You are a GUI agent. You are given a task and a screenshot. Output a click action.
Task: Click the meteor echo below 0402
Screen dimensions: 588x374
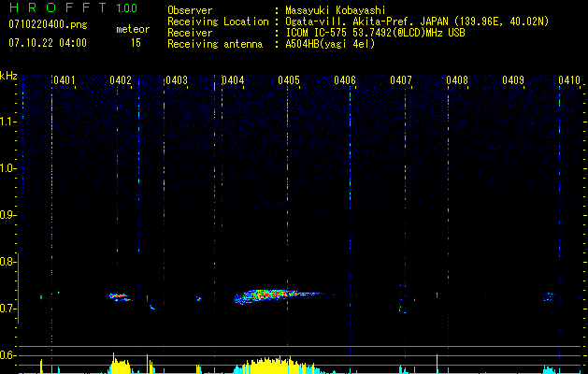click(121, 297)
